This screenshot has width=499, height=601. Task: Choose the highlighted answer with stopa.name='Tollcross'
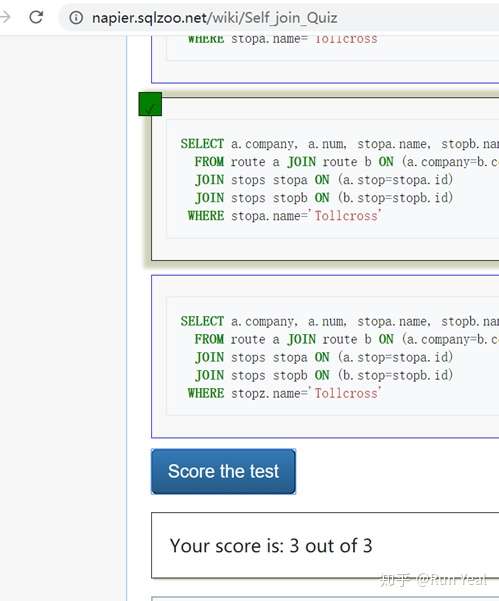pos(325,179)
